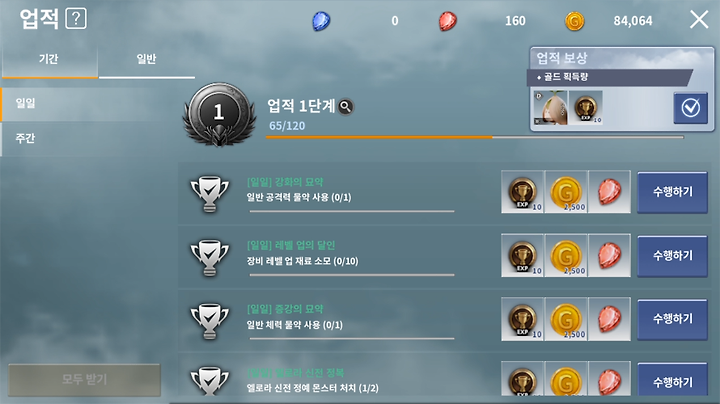Screen dimensions: 720x404
Task: Open magnifier next to 업적 1단계
Action: click(346, 107)
